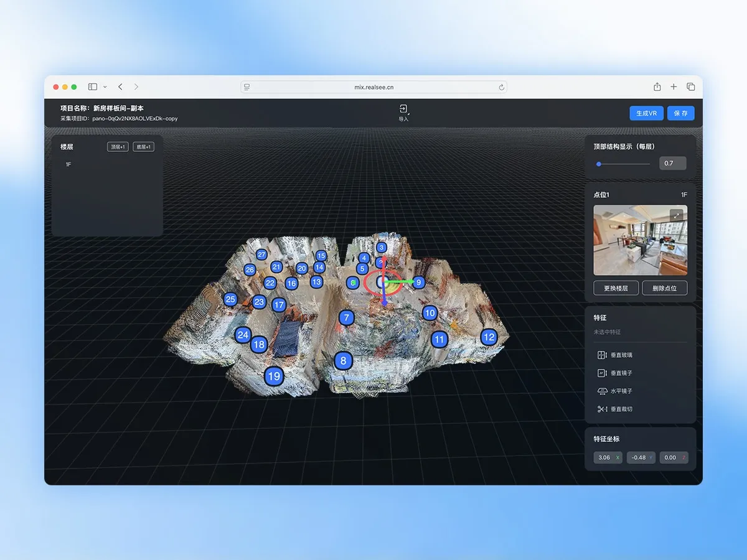Select the 1F floor item
The height and width of the screenshot is (560, 747).
[x=68, y=164]
